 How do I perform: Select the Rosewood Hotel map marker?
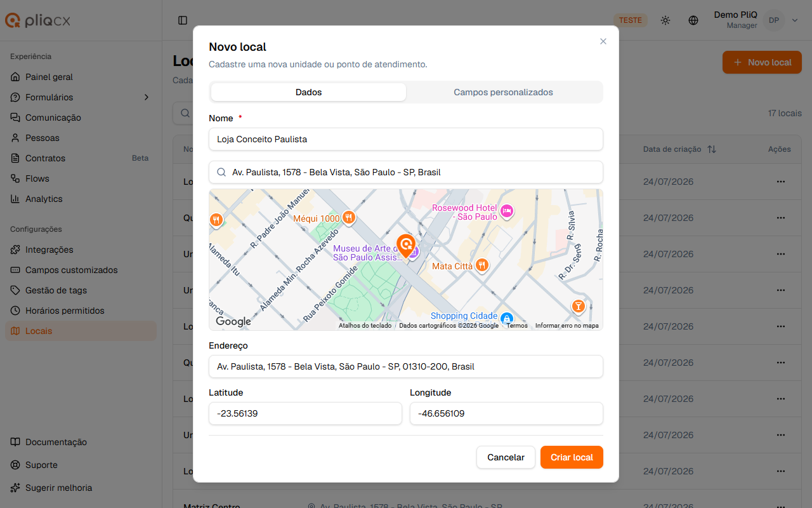[x=506, y=211]
